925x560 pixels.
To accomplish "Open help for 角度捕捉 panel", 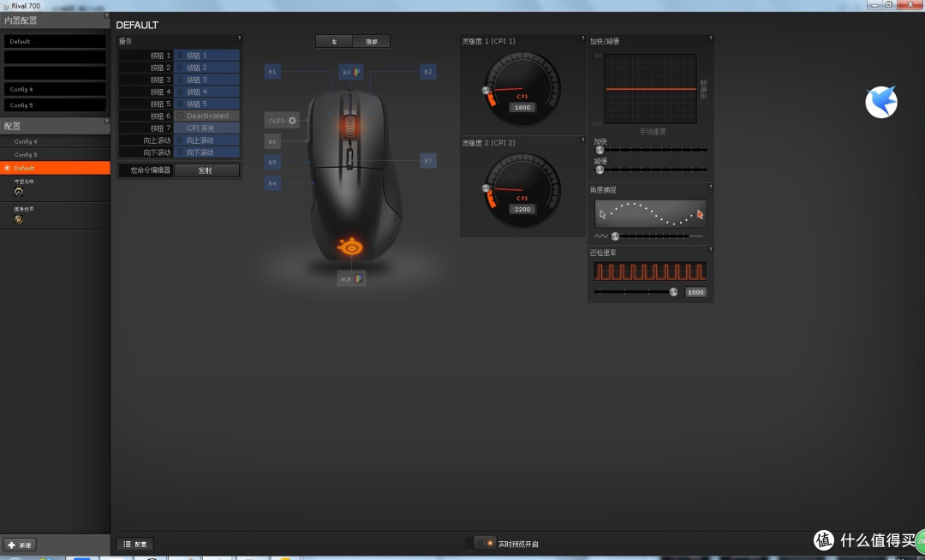I will tap(710, 187).
